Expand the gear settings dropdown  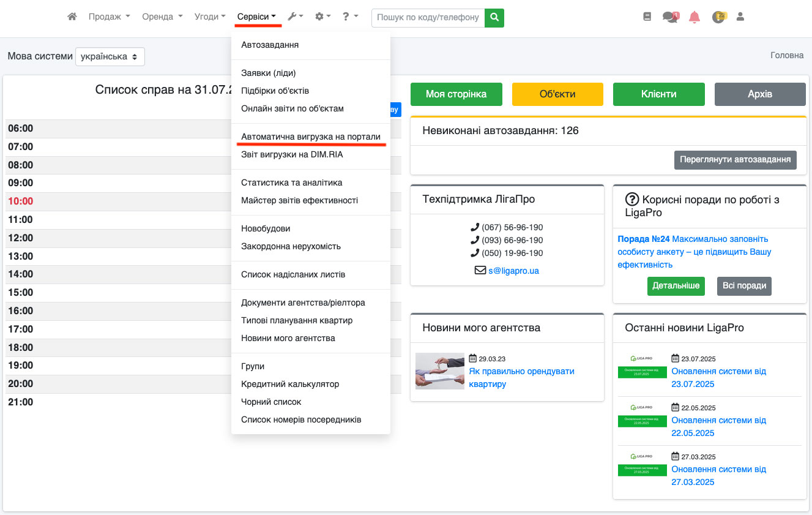pos(322,17)
